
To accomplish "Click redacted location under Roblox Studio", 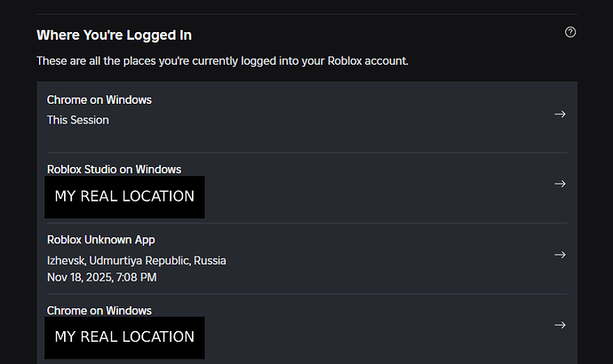I will pos(124,196).
